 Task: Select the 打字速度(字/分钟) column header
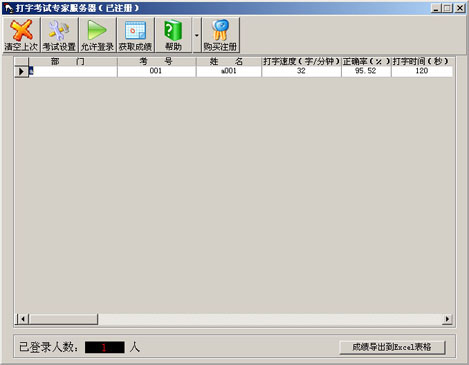click(x=301, y=61)
